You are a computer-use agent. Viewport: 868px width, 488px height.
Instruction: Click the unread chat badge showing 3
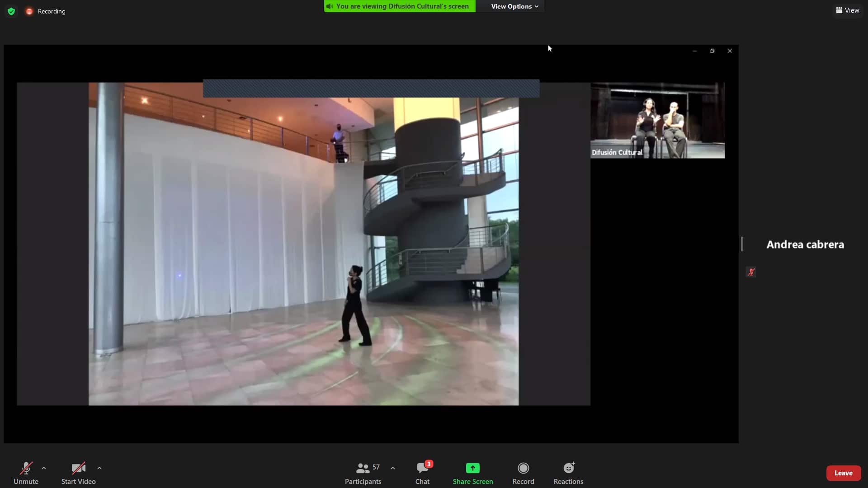(x=429, y=464)
